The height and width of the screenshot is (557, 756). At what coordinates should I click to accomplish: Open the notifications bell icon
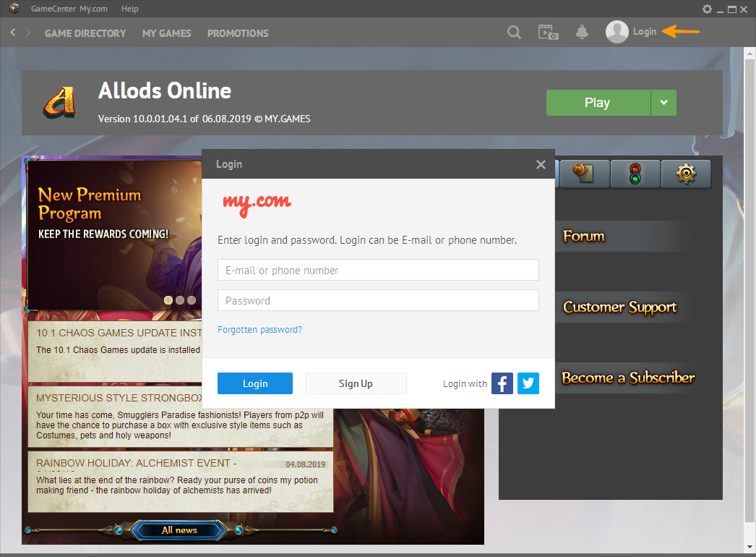[x=582, y=32]
